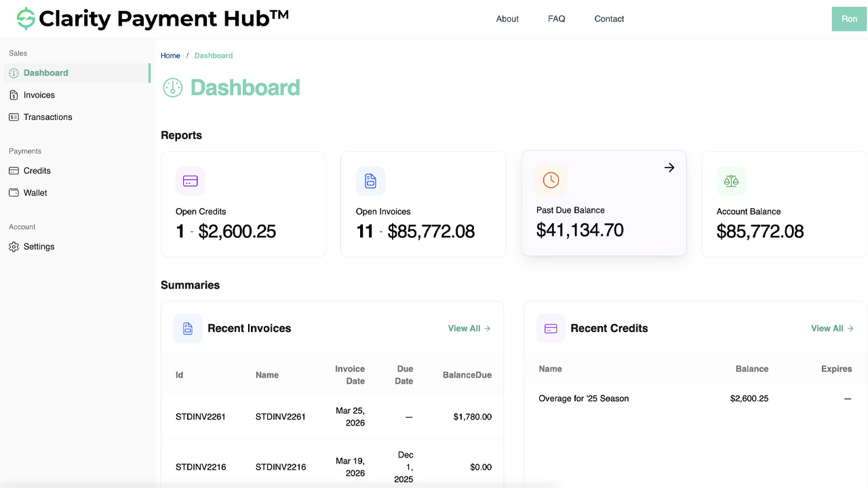Select the Dashboard gauge icon in sidebar
Screen dimensions: 868x488
point(13,73)
